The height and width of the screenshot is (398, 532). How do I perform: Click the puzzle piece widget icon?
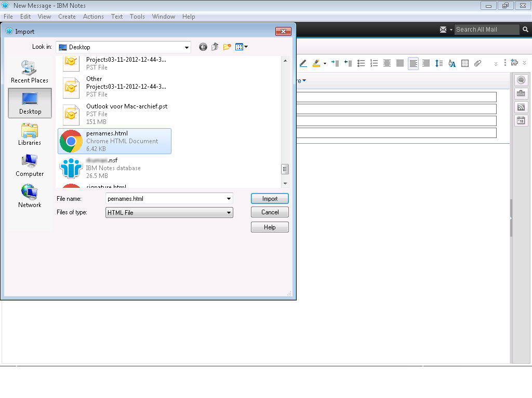pyautogui.click(x=514, y=62)
